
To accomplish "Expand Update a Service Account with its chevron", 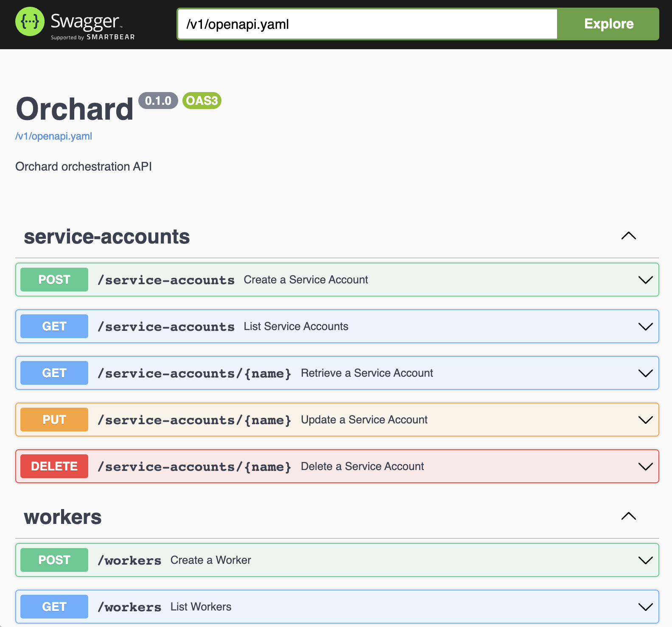I will pyautogui.click(x=646, y=420).
